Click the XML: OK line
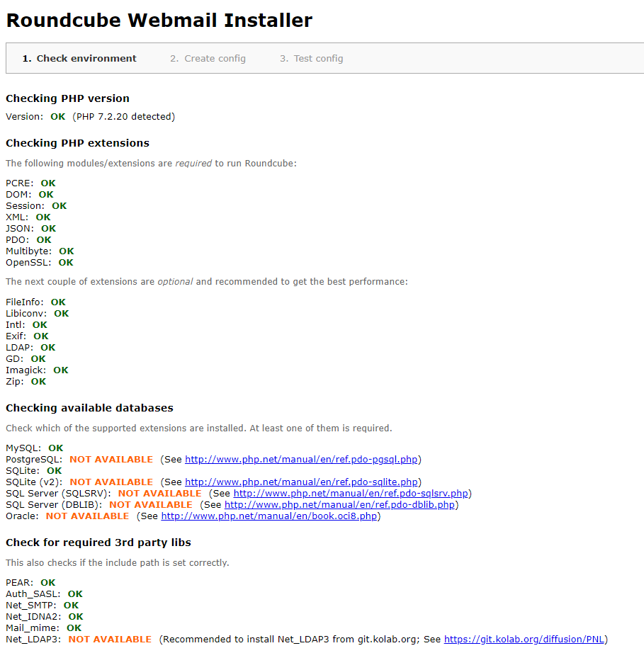This screenshot has width=644, height=653. [x=28, y=217]
